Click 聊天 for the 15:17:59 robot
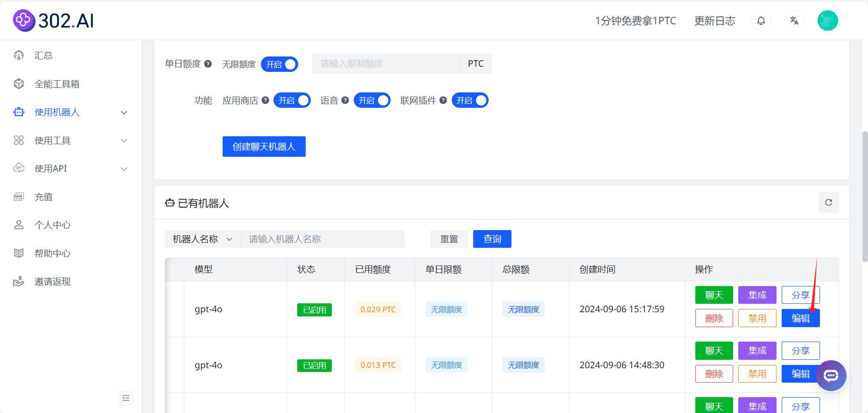This screenshot has width=868, height=413. [714, 295]
